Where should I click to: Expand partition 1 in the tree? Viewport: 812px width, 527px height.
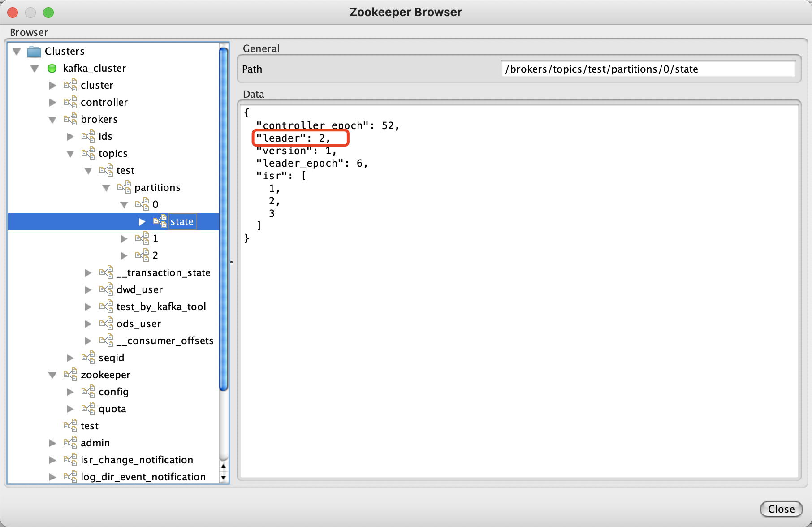(124, 238)
